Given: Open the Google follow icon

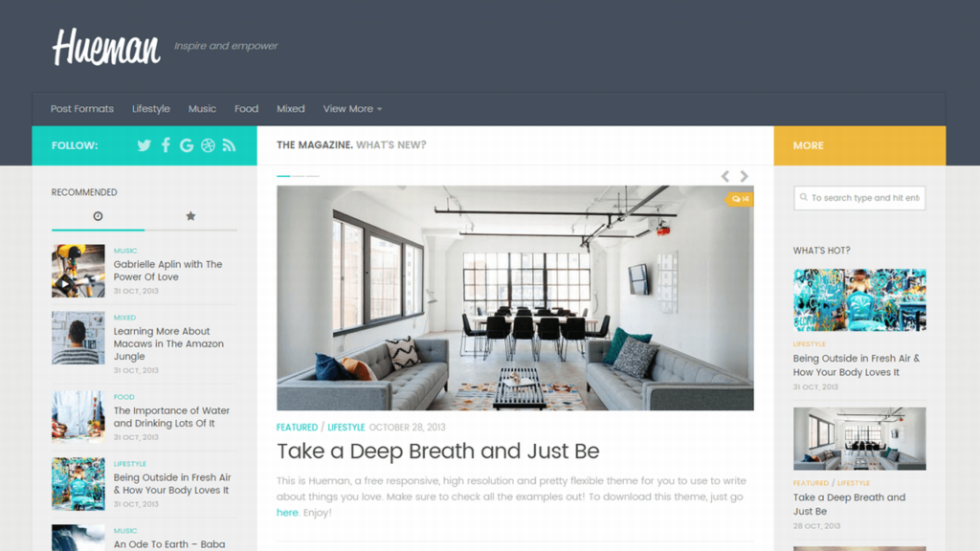Looking at the screenshot, I should pyautogui.click(x=187, y=145).
